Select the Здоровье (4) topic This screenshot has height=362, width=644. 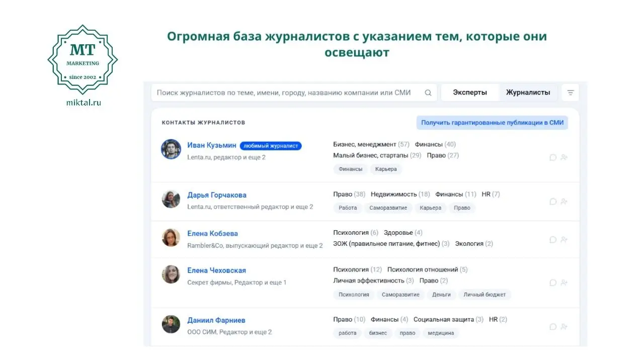click(403, 233)
